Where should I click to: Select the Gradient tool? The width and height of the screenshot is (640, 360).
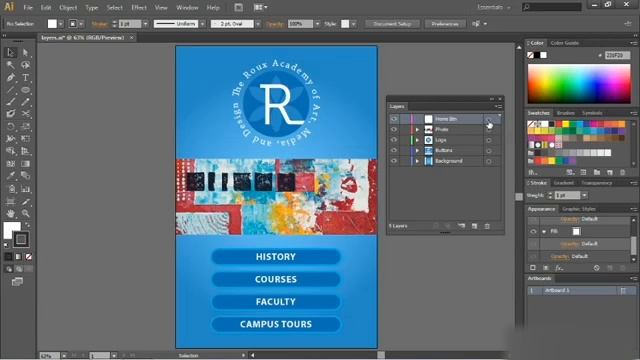25,164
